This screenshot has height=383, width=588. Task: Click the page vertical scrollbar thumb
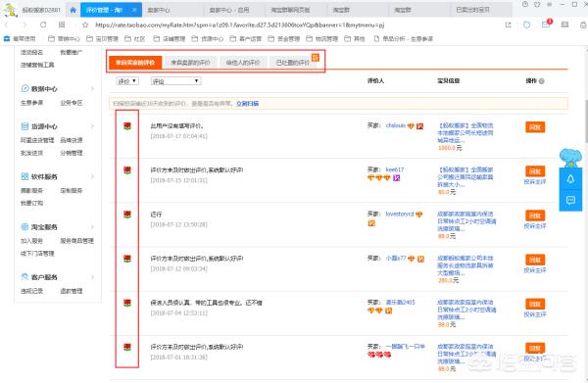[x=586, y=121]
